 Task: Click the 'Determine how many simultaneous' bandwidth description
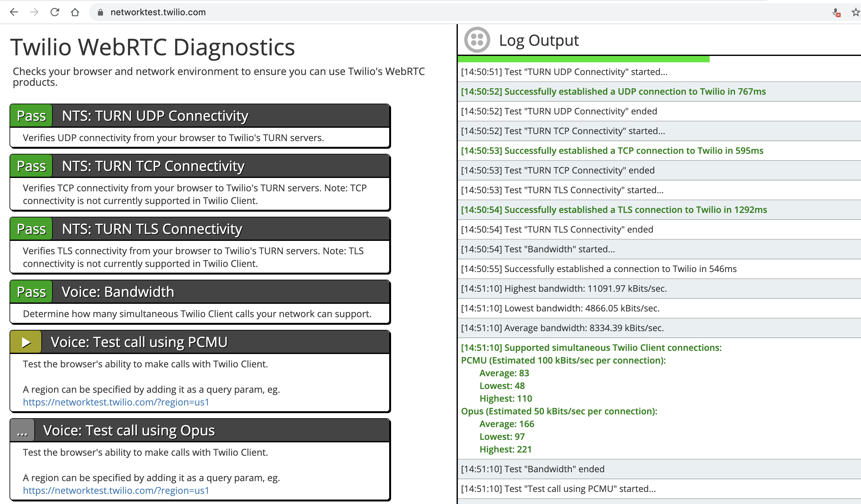click(x=197, y=314)
